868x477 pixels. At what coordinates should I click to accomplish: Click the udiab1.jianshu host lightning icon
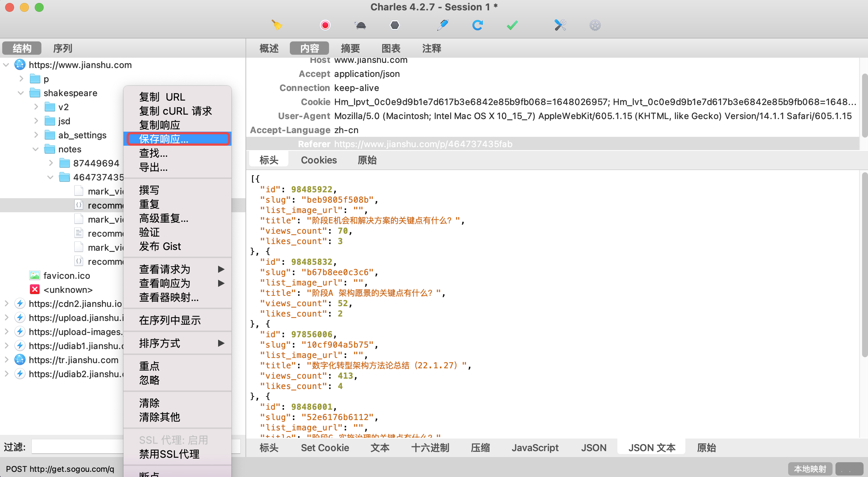pos(20,346)
